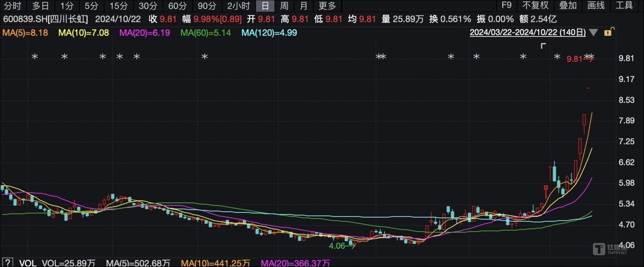Image resolution: width=644 pixels, height=267 pixels.
Task: Click the yellow unlock padlock icon
Action: [608, 33]
